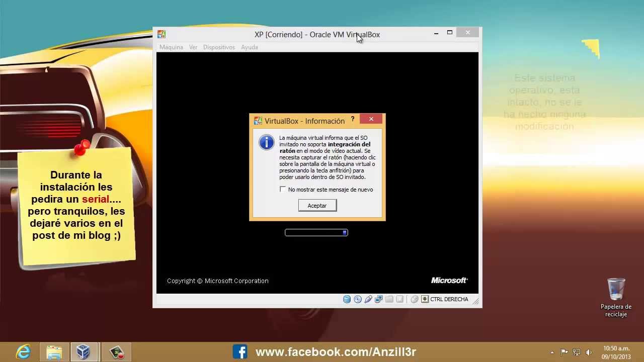Click the Aceptar button
This screenshot has height=362, width=644.
[317, 205]
